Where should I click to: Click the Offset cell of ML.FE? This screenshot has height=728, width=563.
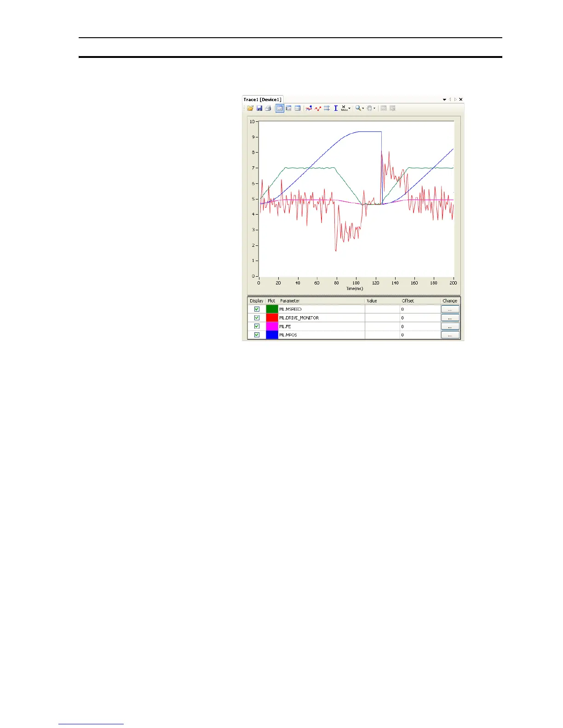click(420, 326)
